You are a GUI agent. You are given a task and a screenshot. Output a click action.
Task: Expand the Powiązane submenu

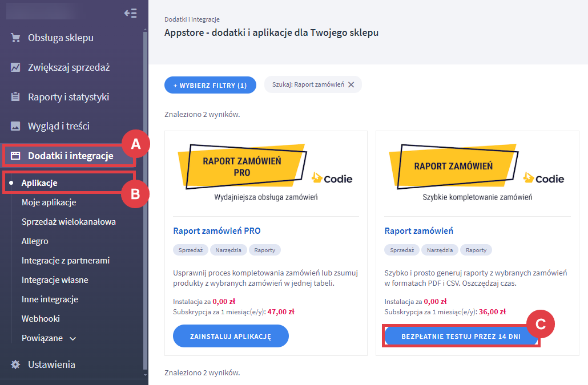pos(73,338)
